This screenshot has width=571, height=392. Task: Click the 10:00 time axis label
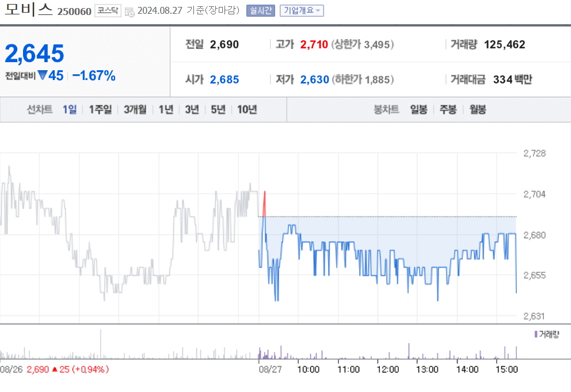click(x=309, y=370)
